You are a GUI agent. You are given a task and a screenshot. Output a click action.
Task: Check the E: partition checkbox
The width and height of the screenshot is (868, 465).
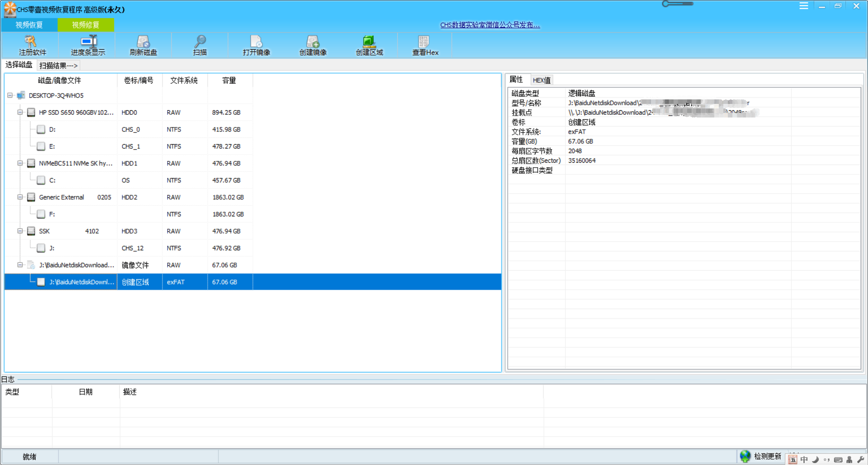pos(41,146)
